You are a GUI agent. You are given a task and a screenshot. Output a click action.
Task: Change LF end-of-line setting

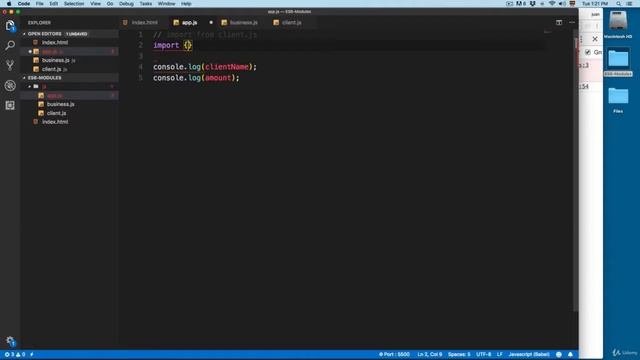(x=500, y=354)
